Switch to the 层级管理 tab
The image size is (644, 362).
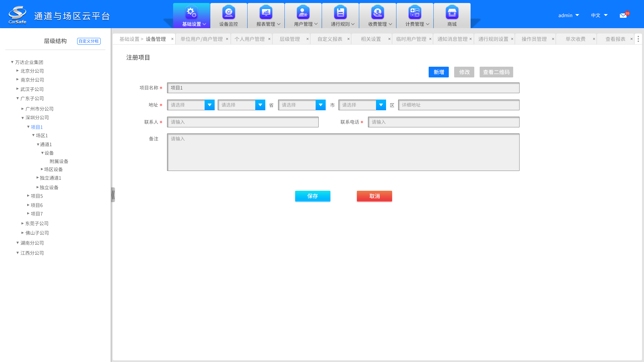coord(290,39)
